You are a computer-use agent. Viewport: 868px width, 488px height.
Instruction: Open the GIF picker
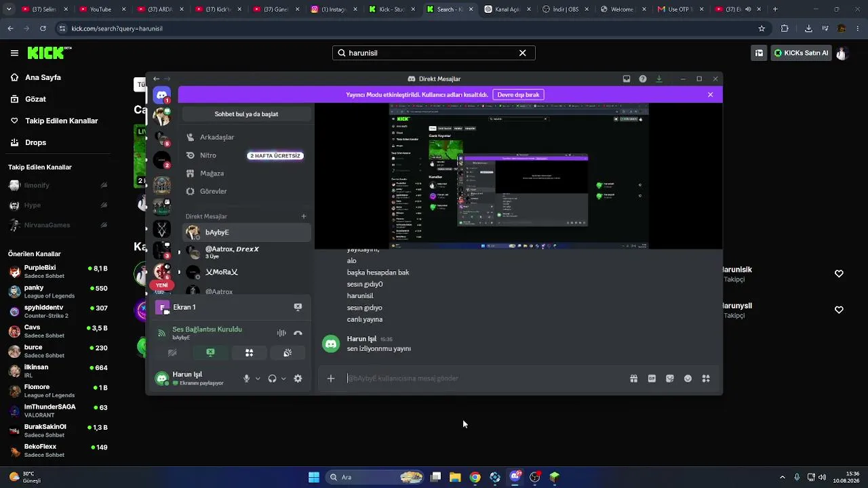pos(652,378)
